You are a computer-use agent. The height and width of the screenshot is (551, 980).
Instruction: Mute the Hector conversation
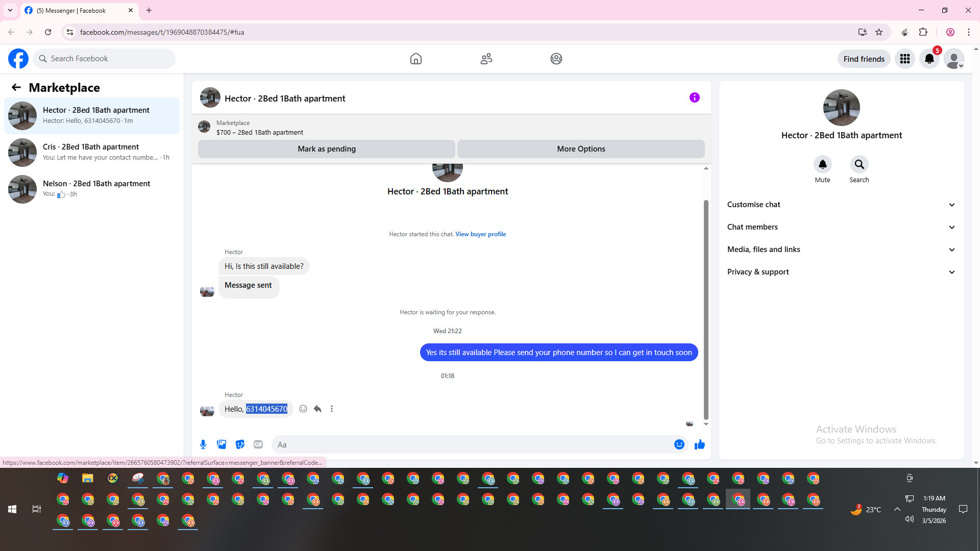coord(823,164)
